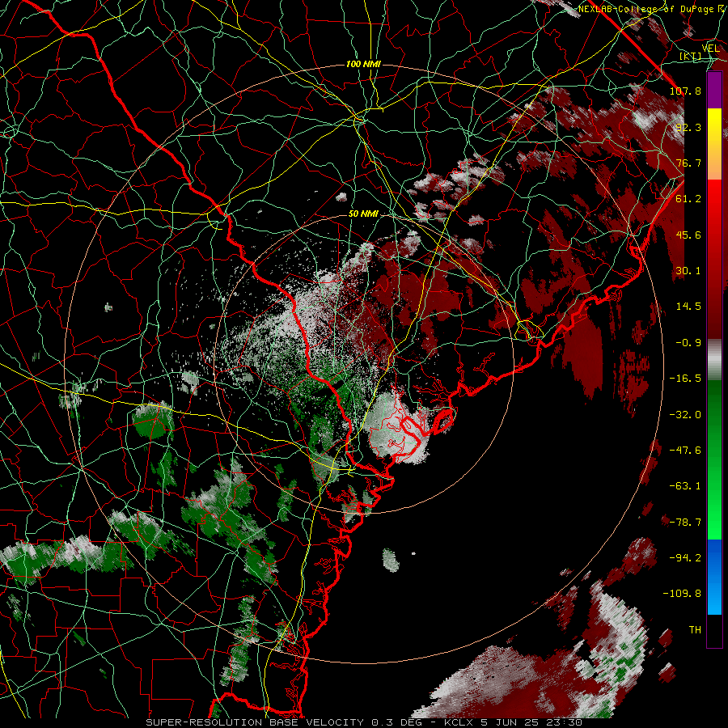728x728 pixels.
Task: Click the 5 JUN 25 23:30 timestamp
Action: click(531, 722)
